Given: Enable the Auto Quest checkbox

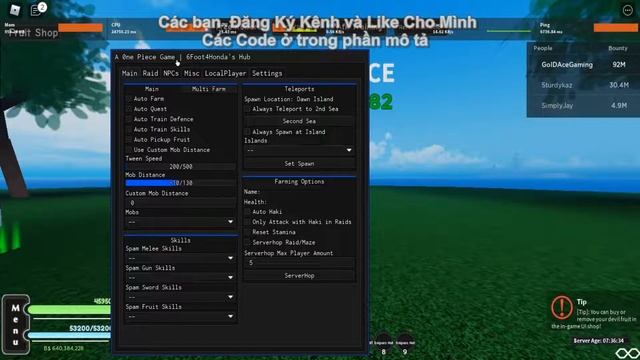Looking at the screenshot, I should pos(129,109).
